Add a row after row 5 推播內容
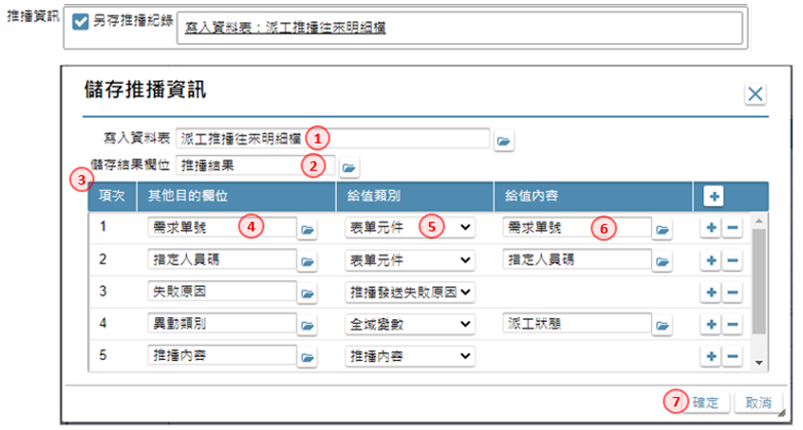 [711, 356]
